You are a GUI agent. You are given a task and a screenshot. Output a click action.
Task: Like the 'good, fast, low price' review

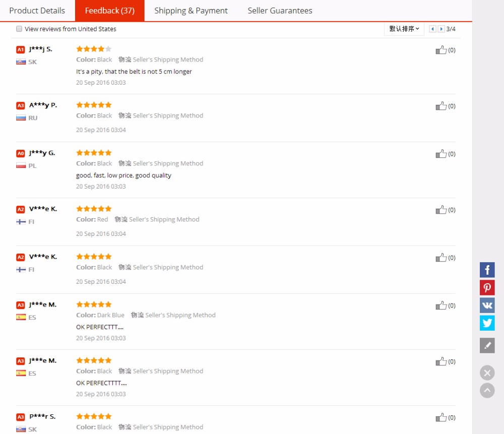point(441,154)
